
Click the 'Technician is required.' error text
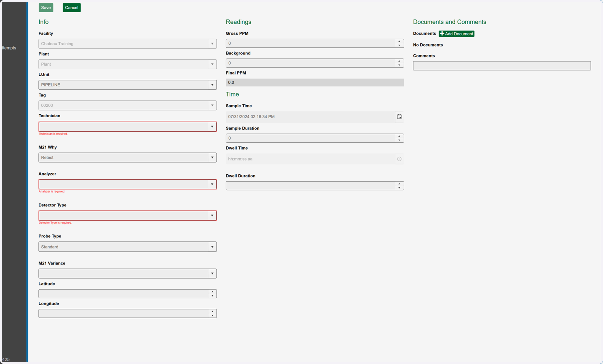pos(53,134)
